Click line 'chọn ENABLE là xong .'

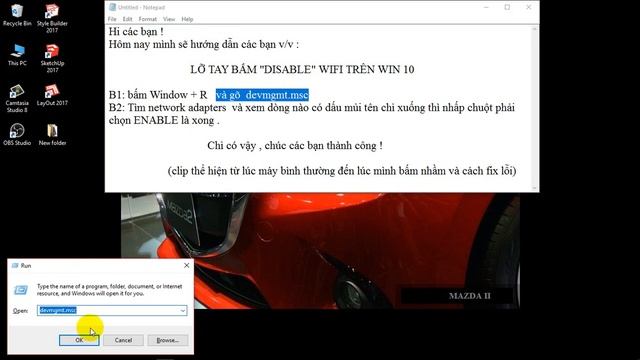point(164,120)
